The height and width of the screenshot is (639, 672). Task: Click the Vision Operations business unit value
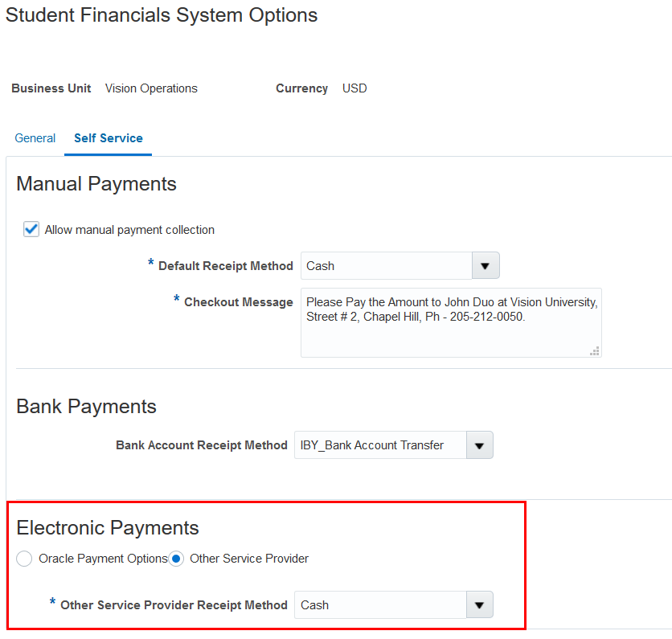(151, 88)
